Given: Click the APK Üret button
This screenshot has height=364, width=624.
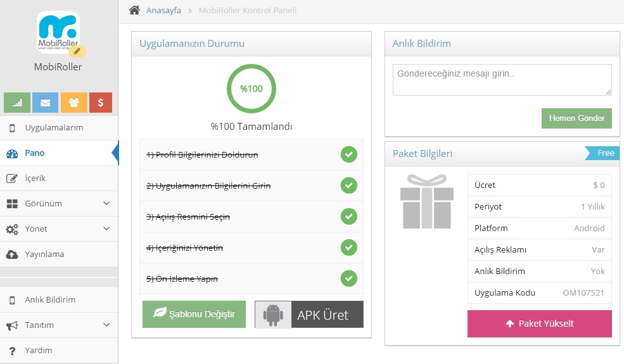Looking at the screenshot, I should [x=309, y=314].
